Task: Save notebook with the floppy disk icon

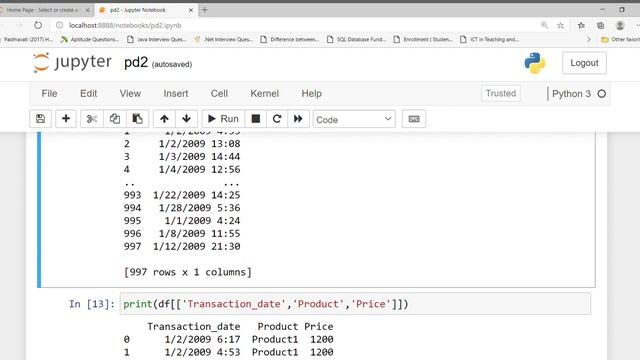Action: pos(40,119)
